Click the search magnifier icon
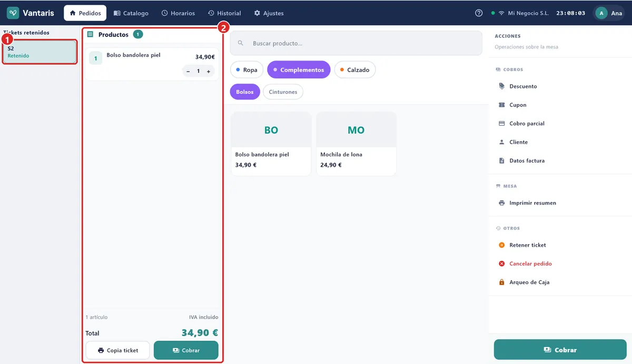632x364 pixels. pos(241,43)
